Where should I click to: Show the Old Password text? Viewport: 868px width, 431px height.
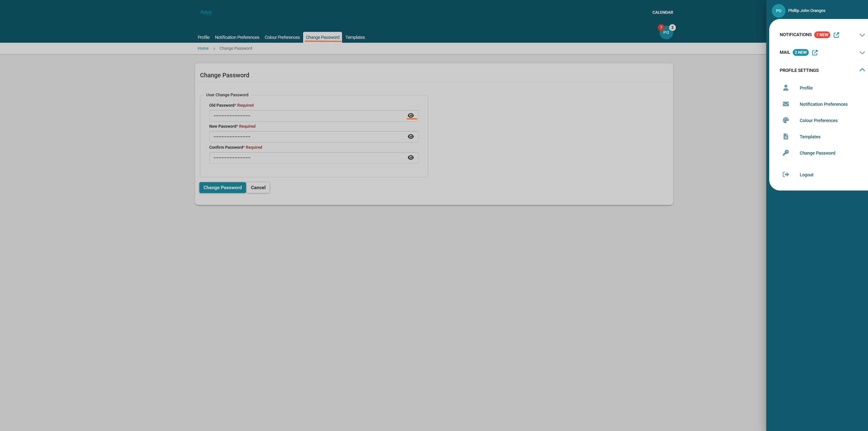410,115
